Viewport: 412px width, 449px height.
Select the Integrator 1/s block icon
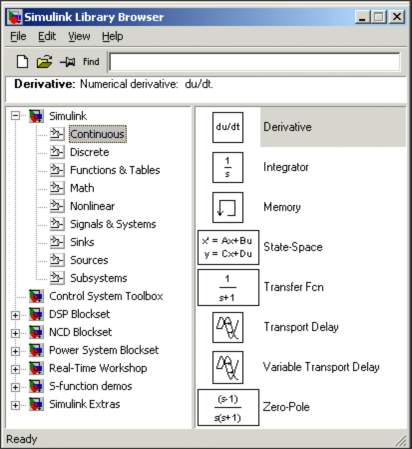tap(228, 167)
